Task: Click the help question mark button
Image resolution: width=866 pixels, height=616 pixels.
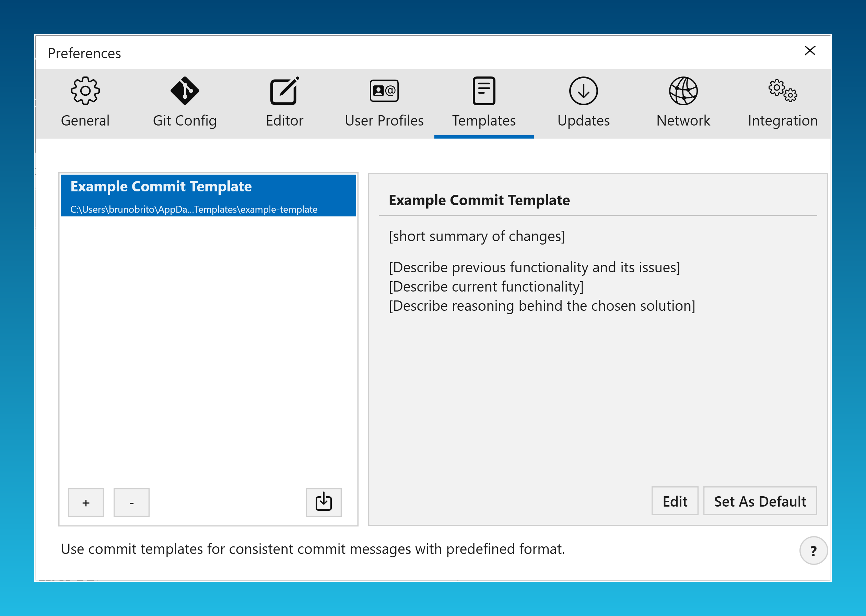Action: click(x=813, y=551)
